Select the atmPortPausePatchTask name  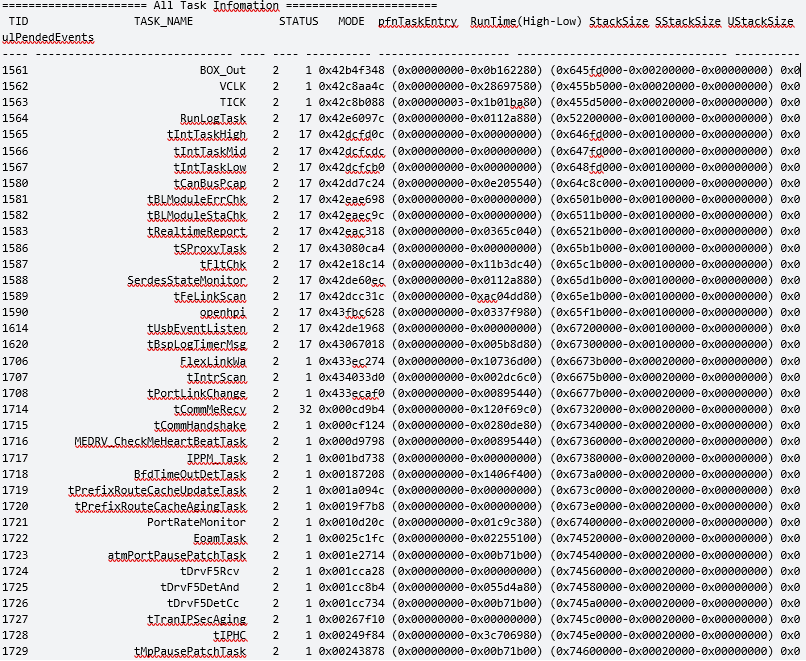pyautogui.click(x=177, y=556)
